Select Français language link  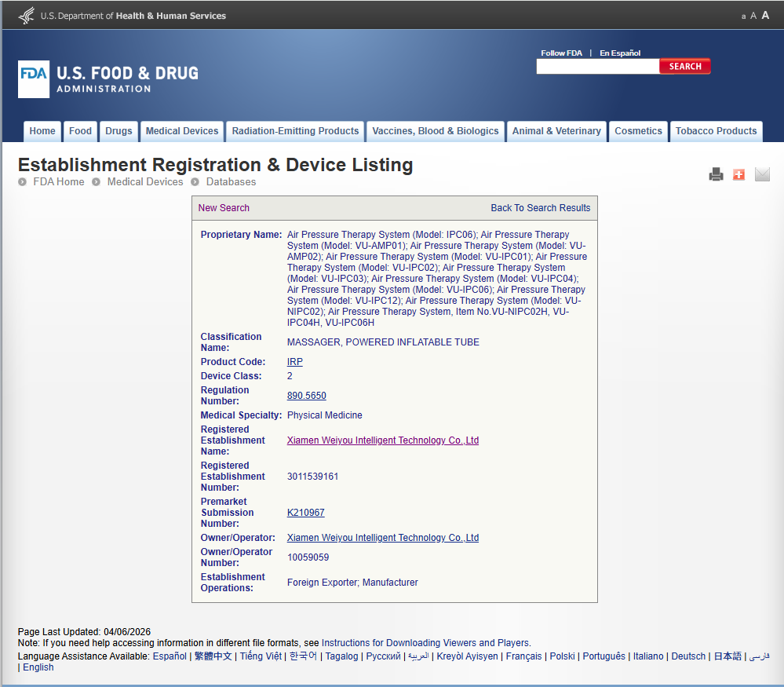(523, 656)
